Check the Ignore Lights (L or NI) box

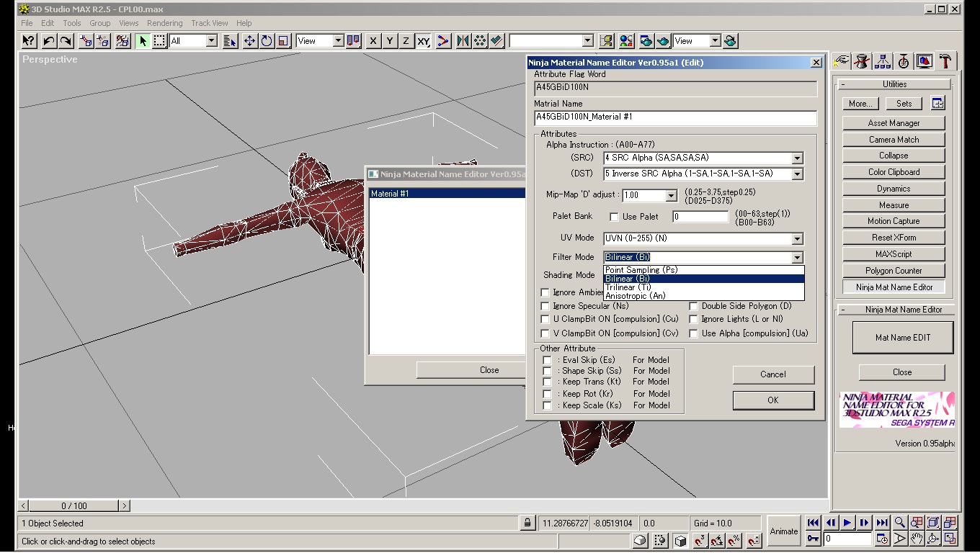click(694, 319)
